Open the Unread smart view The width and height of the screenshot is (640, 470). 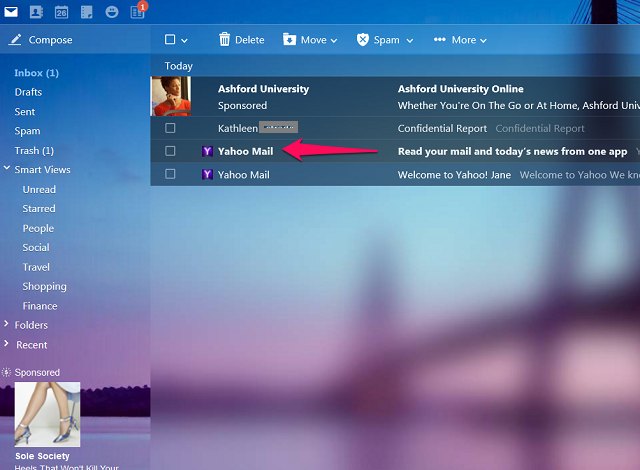pyautogui.click(x=39, y=189)
